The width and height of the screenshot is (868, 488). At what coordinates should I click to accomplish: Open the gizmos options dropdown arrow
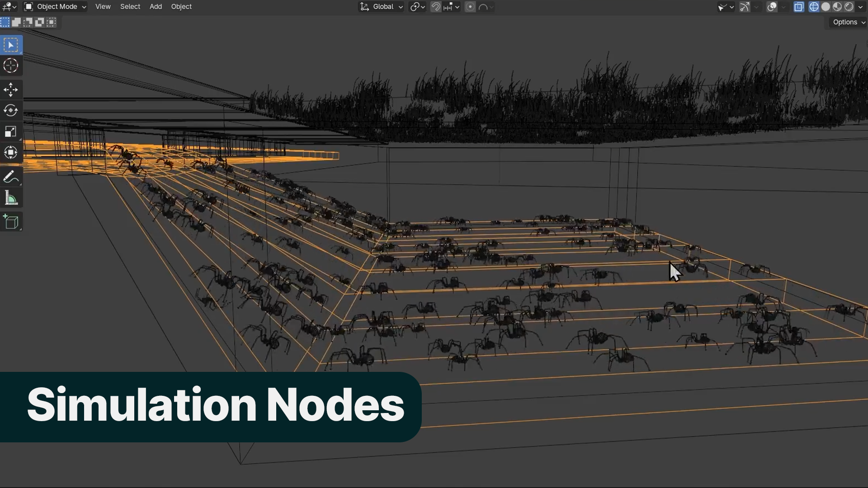coord(756,7)
